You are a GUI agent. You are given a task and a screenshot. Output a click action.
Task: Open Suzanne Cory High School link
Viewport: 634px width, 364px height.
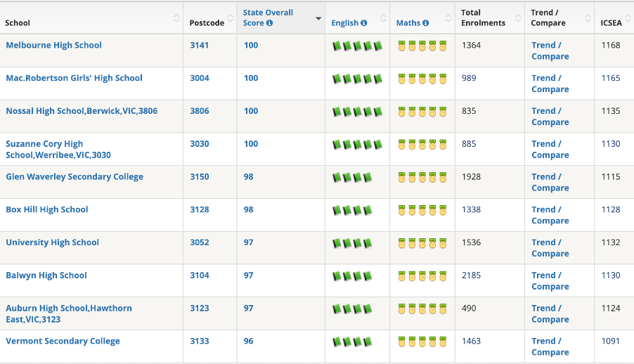tap(58, 149)
